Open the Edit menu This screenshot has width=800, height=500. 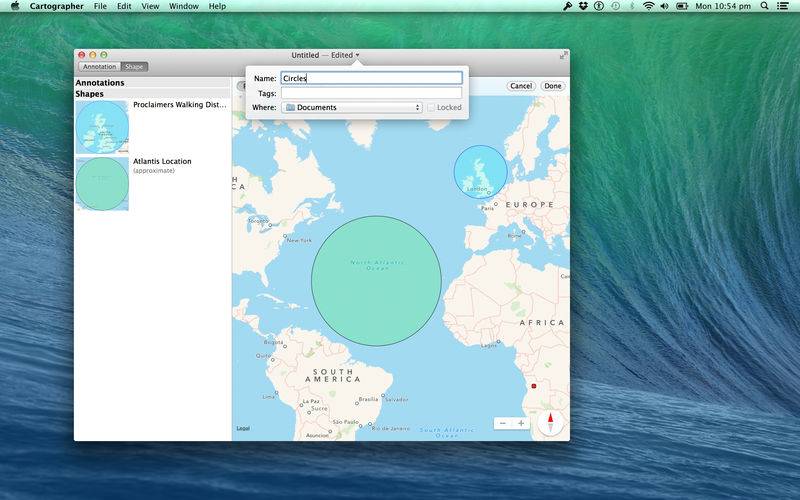[x=124, y=6]
